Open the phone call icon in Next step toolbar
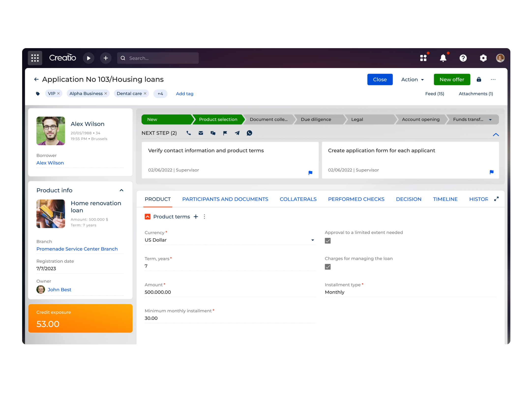Screen dimensions: 532x393 pos(189,133)
